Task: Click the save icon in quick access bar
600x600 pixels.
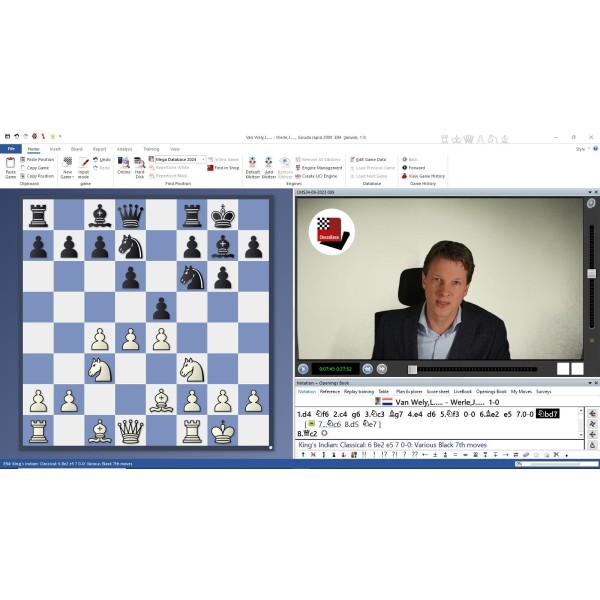Action: (7, 136)
